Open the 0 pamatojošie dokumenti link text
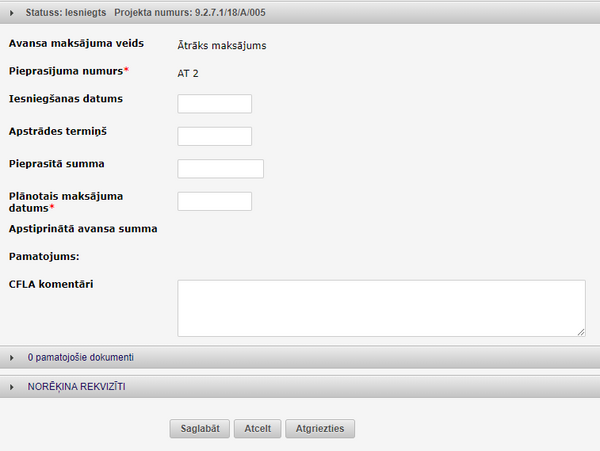This screenshot has height=451, width=600. pos(81,357)
